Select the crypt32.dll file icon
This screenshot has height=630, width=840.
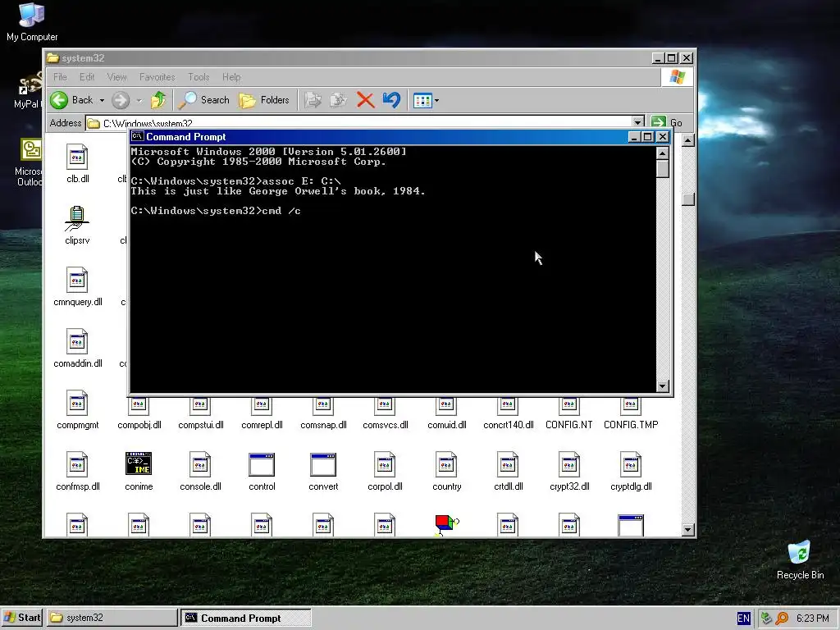(x=569, y=464)
